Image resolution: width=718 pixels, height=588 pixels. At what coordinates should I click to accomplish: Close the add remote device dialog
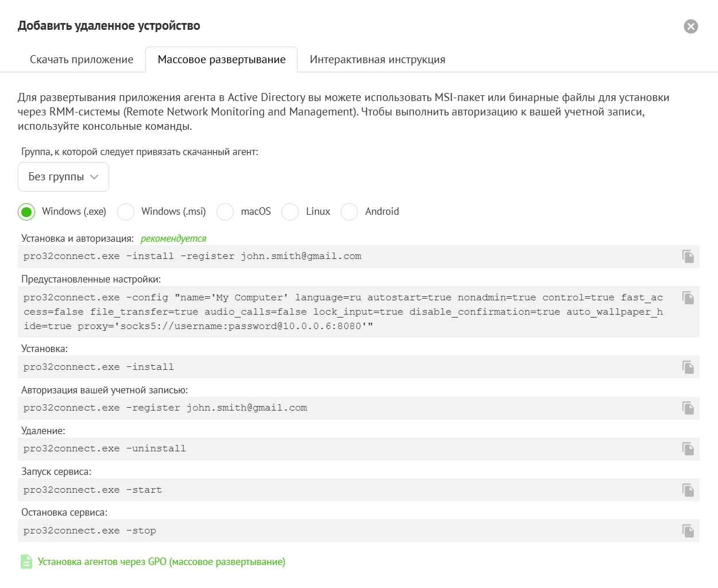[690, 26]
